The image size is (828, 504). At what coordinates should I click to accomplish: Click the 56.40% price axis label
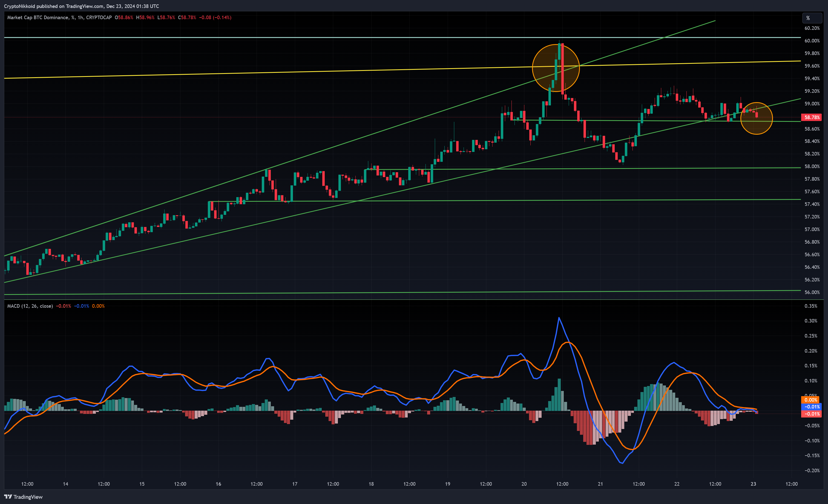812,267
